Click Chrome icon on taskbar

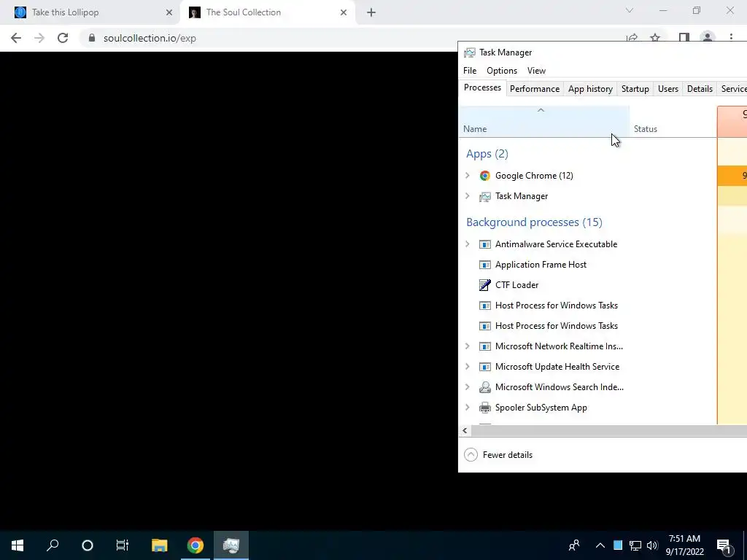(x=196, y=545)
